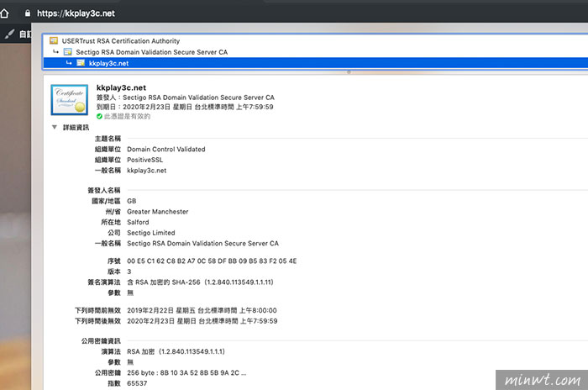
Task: Click the serial number 00 E5 C1 62 value
Action: [212, 261]
